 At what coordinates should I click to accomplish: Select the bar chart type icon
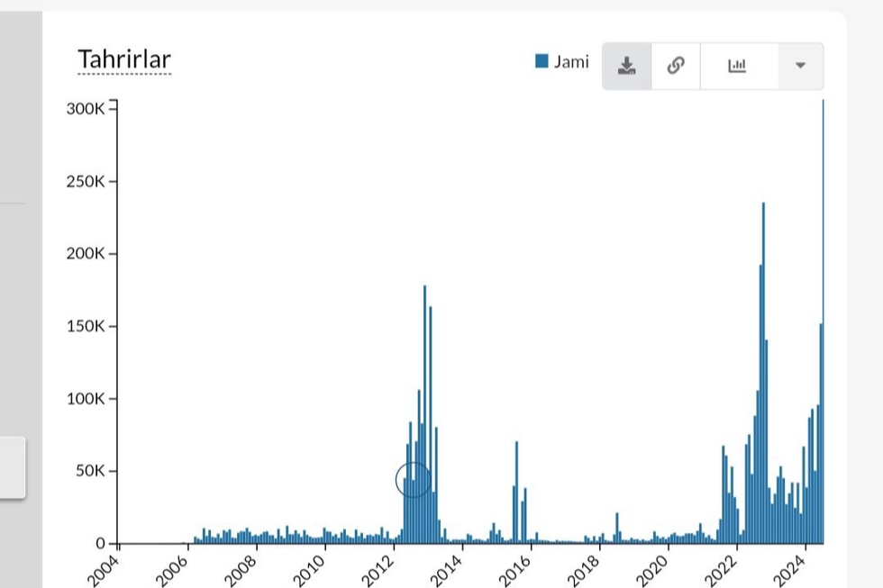(x=738, y=66)
